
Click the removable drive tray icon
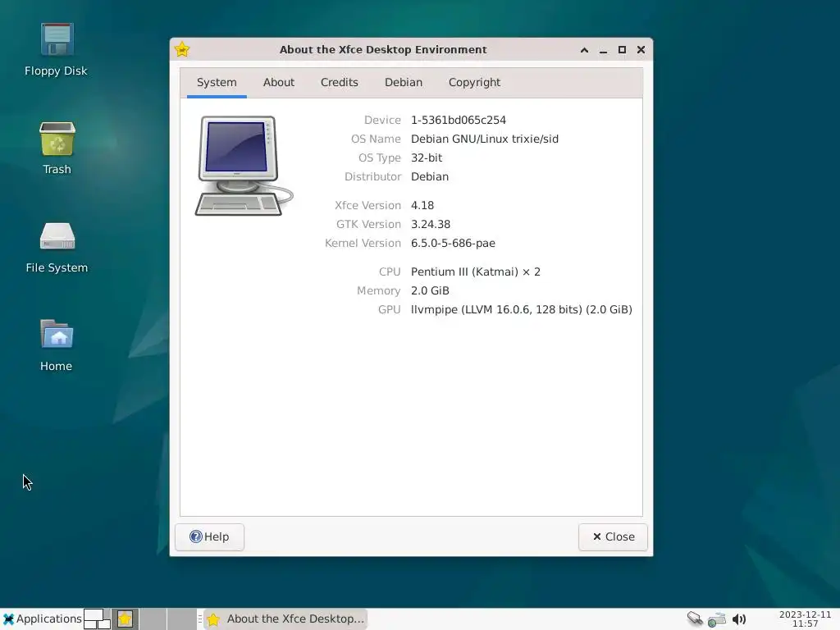click(x=695, y=619)
